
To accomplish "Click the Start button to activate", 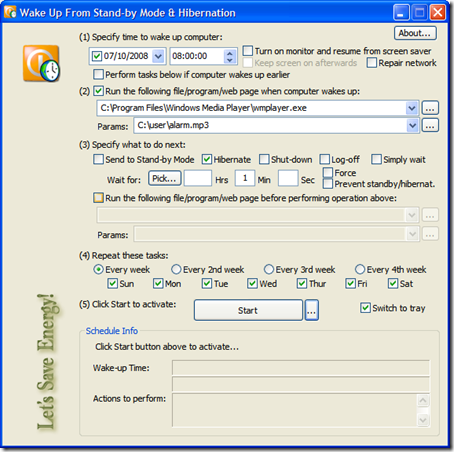I will click(x=248, y=310).
